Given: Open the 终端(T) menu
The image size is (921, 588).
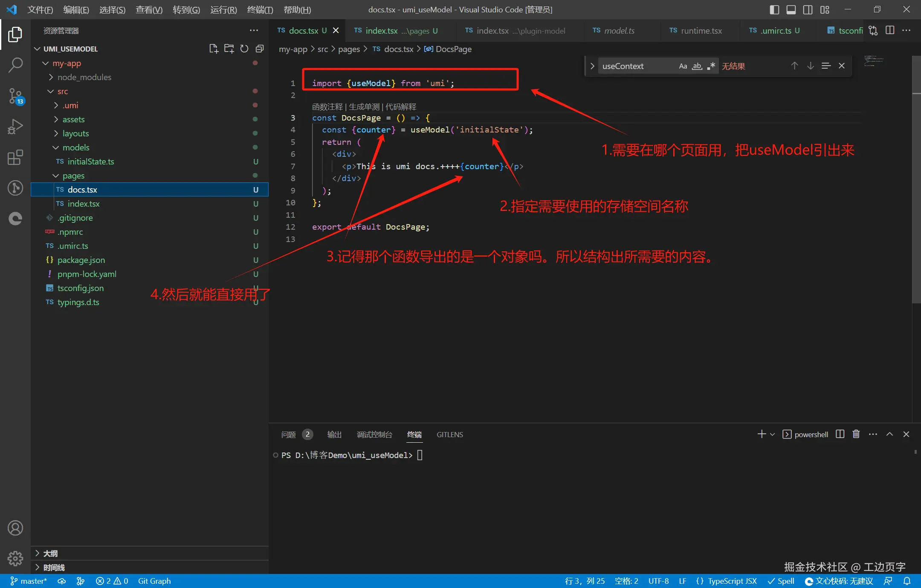Looking at the screenshot, I should pos(260,9).
